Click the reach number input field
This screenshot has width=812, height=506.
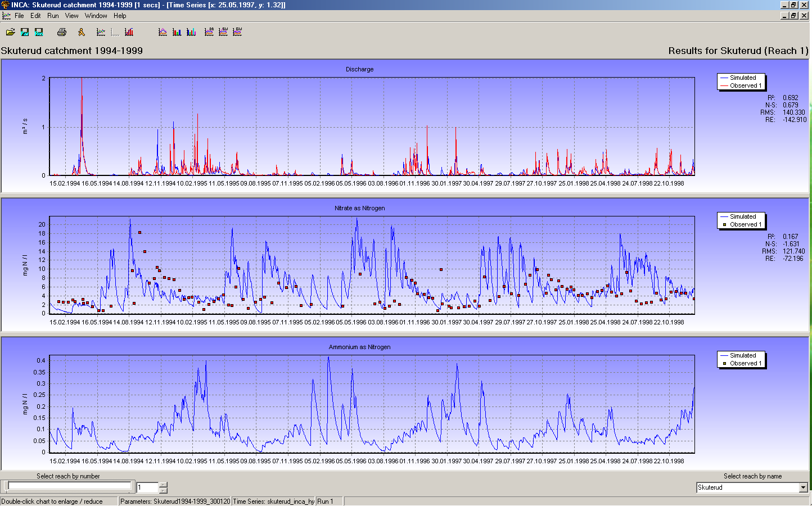[x=147, y=487]
